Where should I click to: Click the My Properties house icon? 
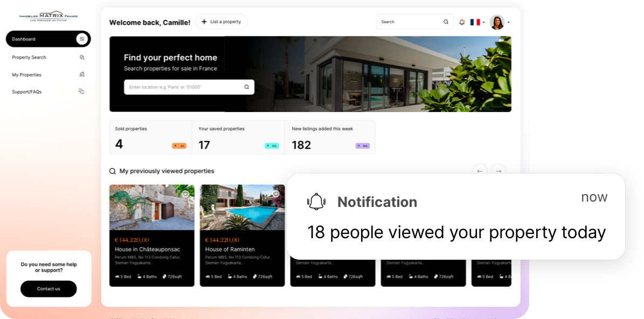click(82, 74)
